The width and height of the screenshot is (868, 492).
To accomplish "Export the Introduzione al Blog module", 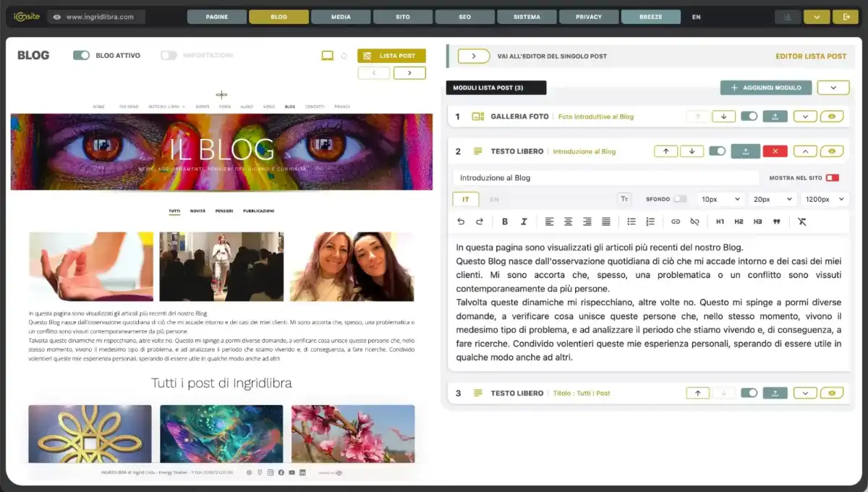I will 745,151.
